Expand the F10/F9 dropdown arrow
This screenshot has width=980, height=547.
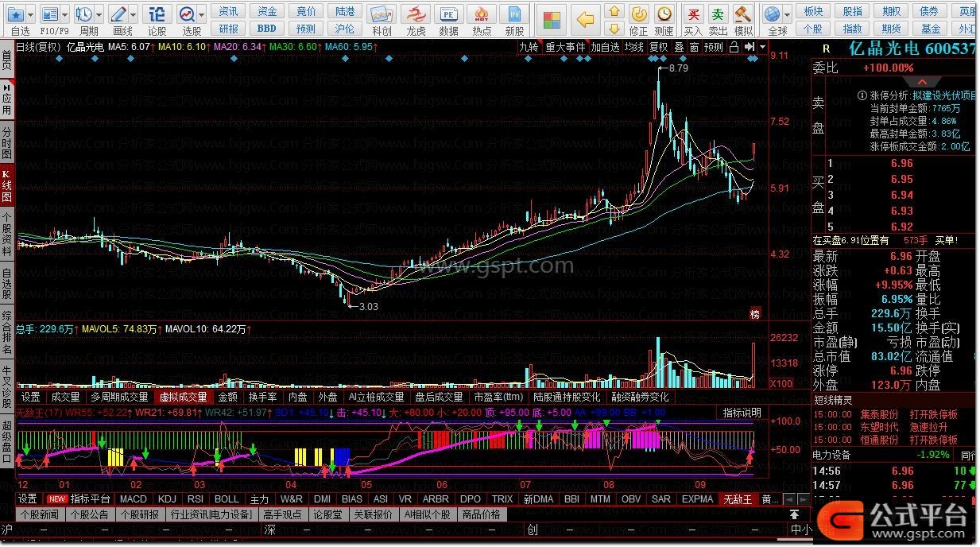[65, 14]
